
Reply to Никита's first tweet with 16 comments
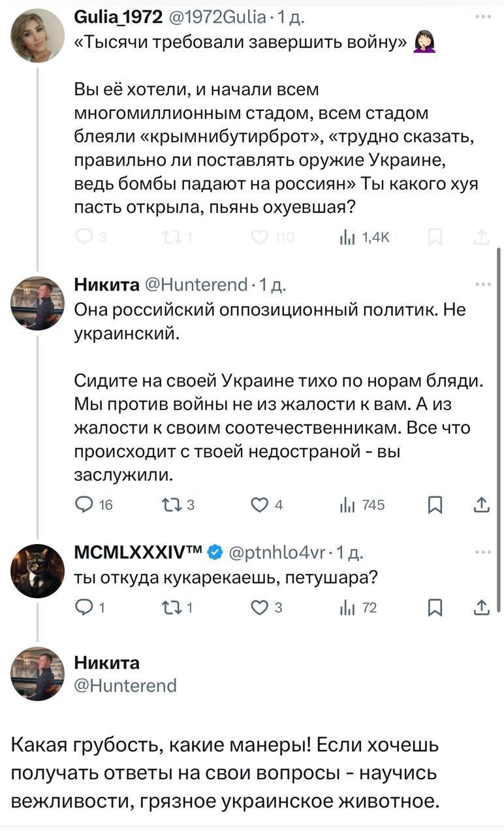(x=86, y=504)
